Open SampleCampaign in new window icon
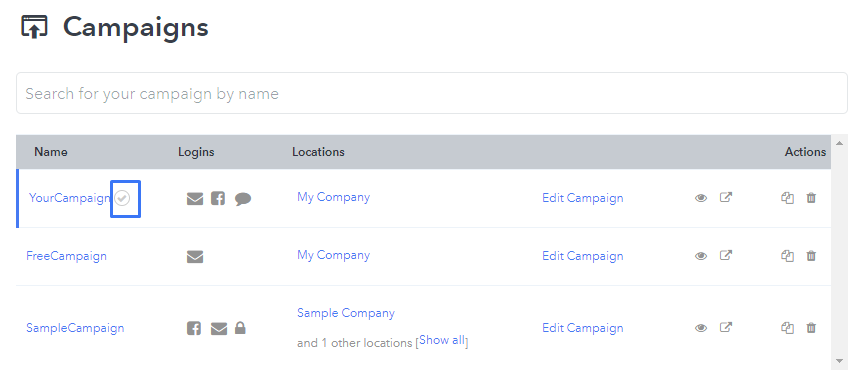 tap(726, 328)
